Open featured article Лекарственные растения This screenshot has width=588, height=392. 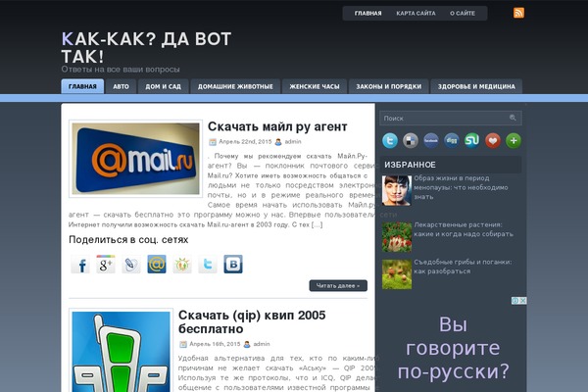tap(464, 229)
